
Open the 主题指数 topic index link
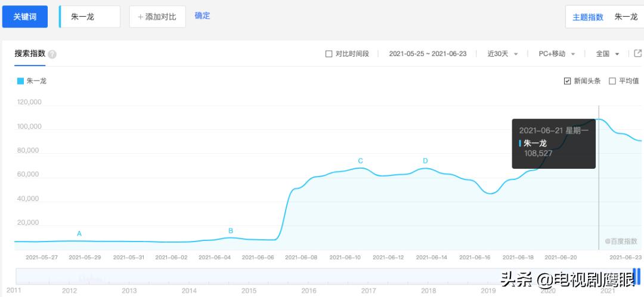[x=588, y=17]
